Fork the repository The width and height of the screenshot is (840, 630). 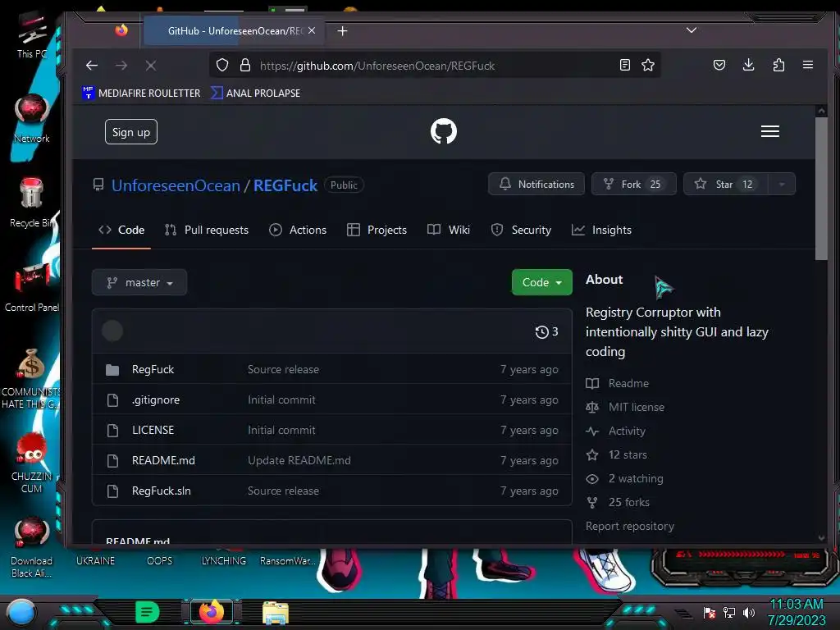tap(634, 185)
